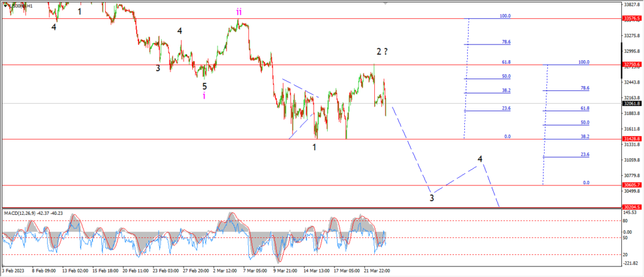Click the 33576.5 red price tag
Viewport: 644px width, 277px height.
point(633,18)
